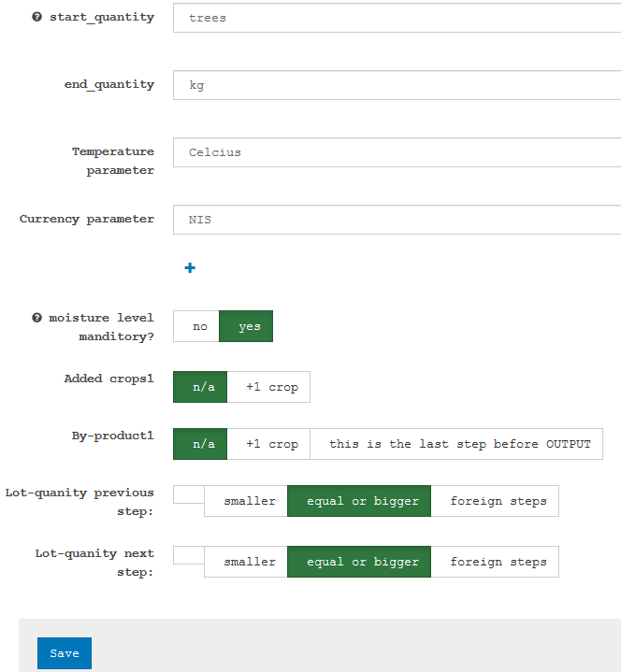
Task: Select n/a for Added crops1
Action: point(200,387)
